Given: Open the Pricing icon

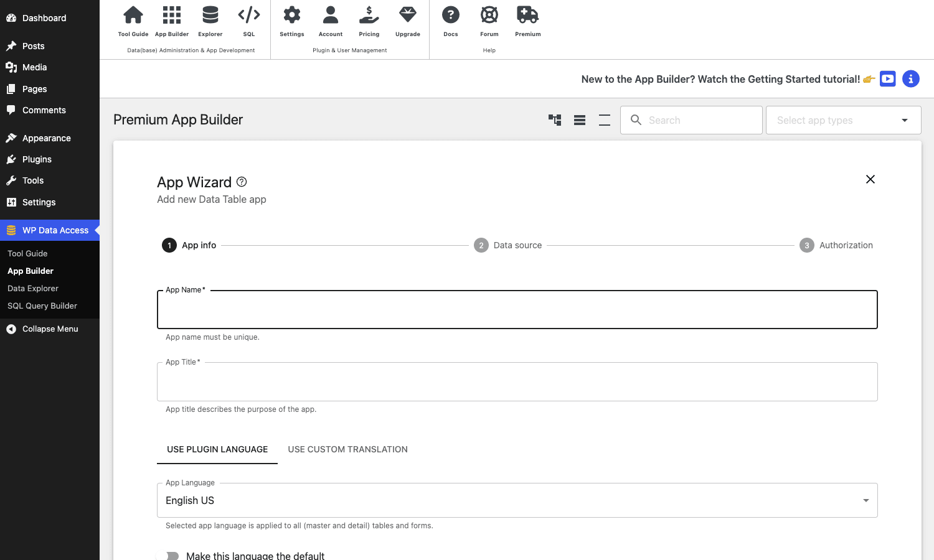Looking at the screenshot, I should point(369,15).
